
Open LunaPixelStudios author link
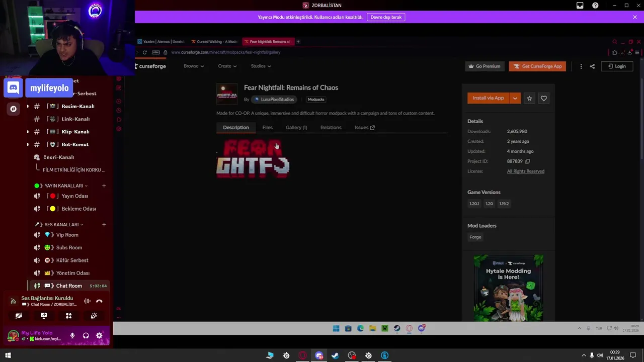(x=274, y=100)
